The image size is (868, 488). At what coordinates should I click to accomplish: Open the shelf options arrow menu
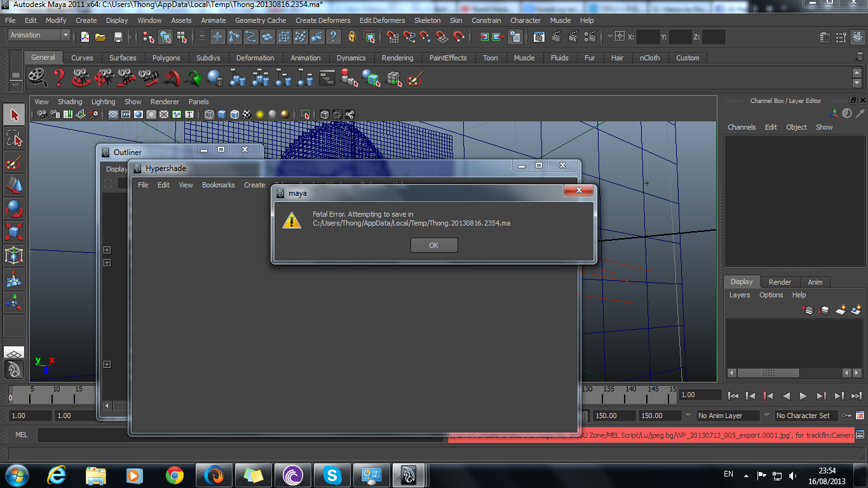click(15, 85)
